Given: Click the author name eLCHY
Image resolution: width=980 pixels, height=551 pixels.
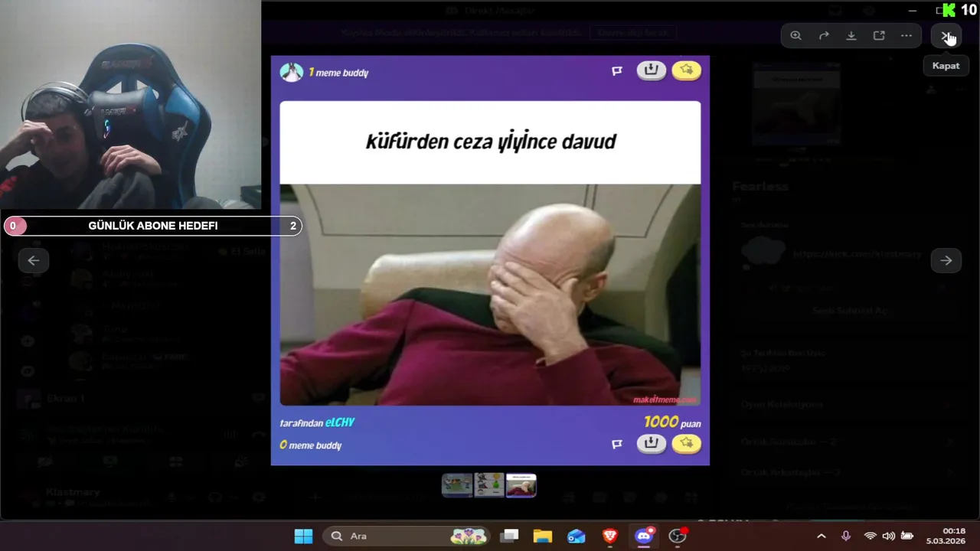Looking at the screenshot, I should point(340,422).
